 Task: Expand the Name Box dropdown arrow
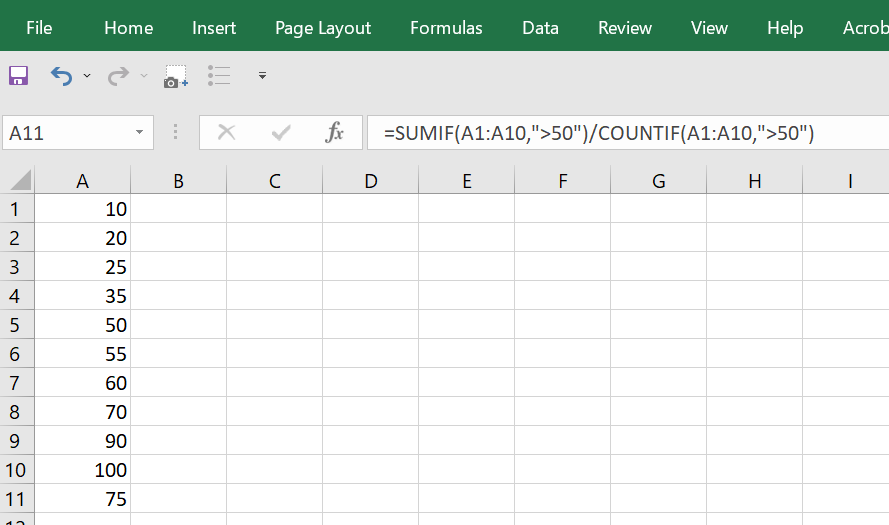(139, 133)
